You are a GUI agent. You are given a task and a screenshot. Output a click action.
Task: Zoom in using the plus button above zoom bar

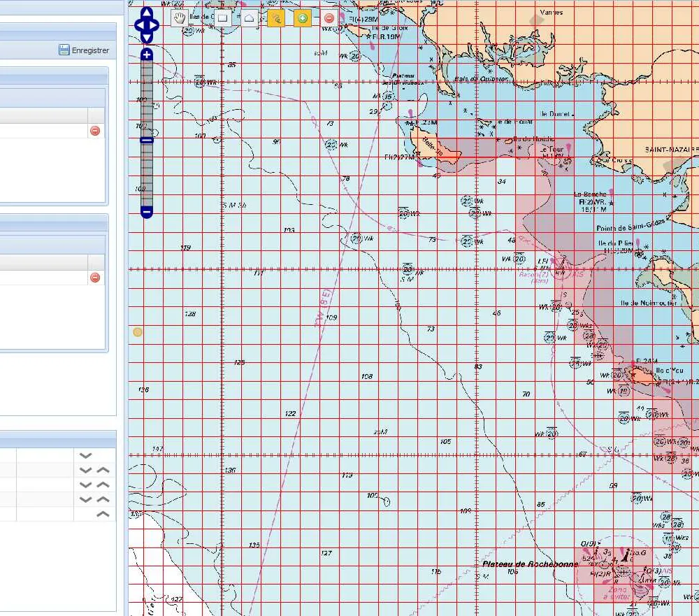147,55
